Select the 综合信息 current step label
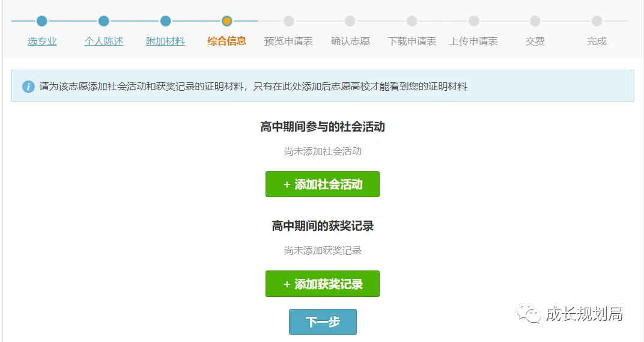 click(226, 41)
